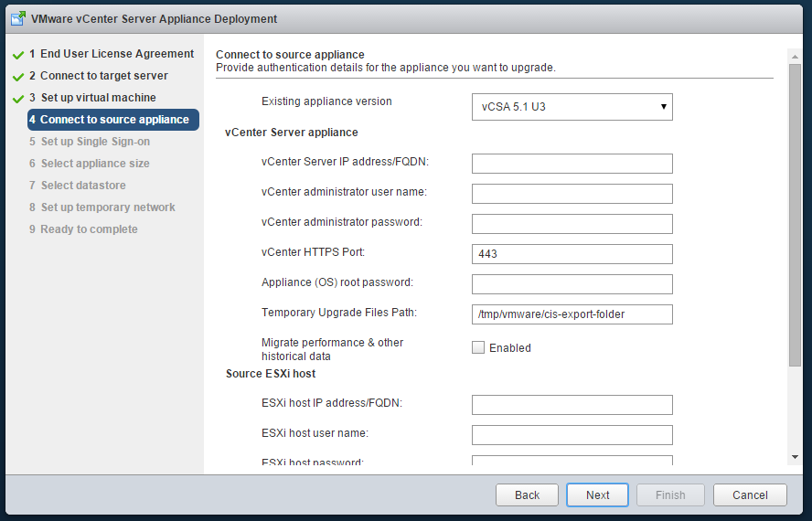Click the 'vCenter HTTPS Port:' label

coord(314,252)
